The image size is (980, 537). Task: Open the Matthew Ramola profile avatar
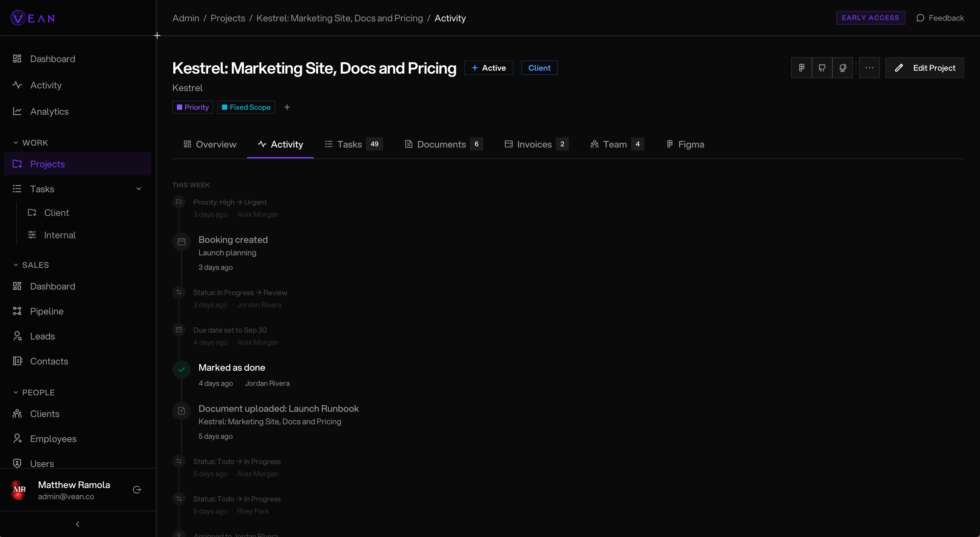(19, 490)
